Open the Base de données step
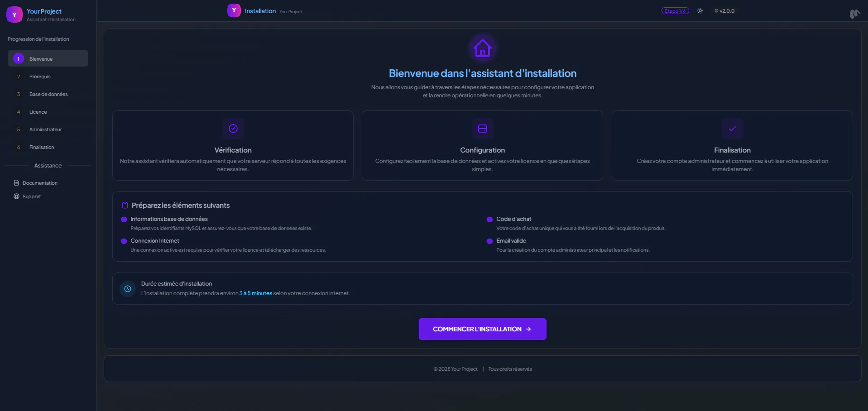This screenshot has height=411, width=868. pos(48,94)
